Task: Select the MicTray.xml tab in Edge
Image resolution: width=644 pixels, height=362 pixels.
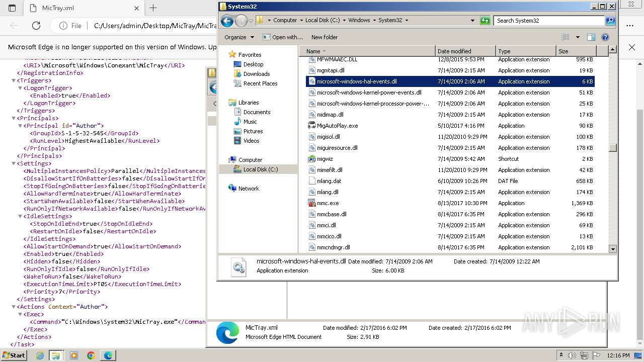Action: coord(84,8)
